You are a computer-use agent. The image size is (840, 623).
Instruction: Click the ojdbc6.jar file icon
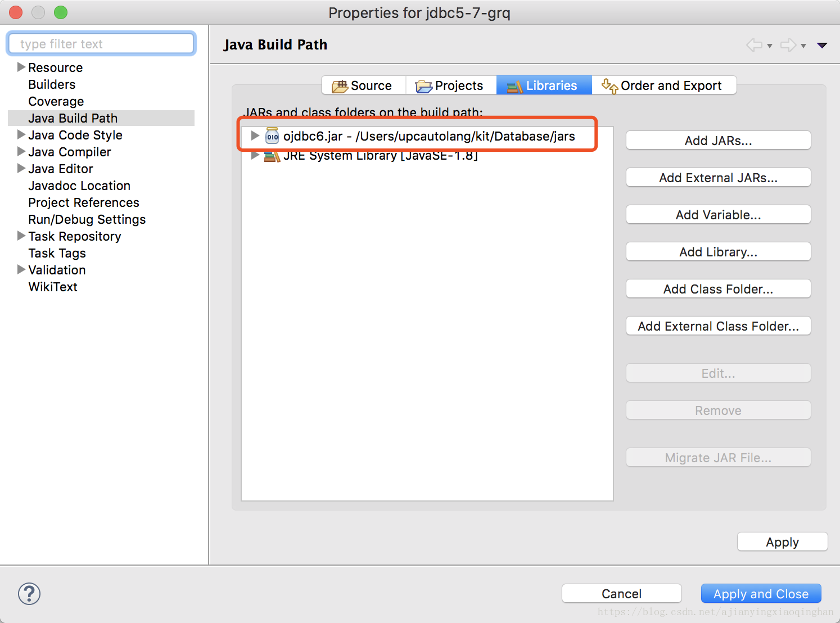[x=272, y=136]
